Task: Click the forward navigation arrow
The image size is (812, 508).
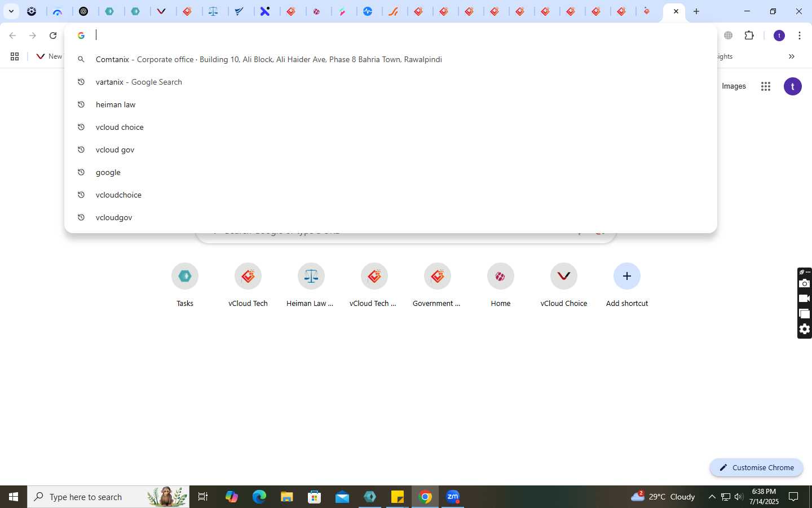Action: 33,36
